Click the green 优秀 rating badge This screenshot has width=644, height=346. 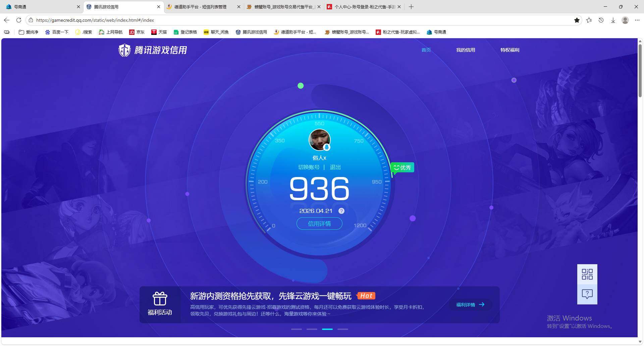(402, 167)
